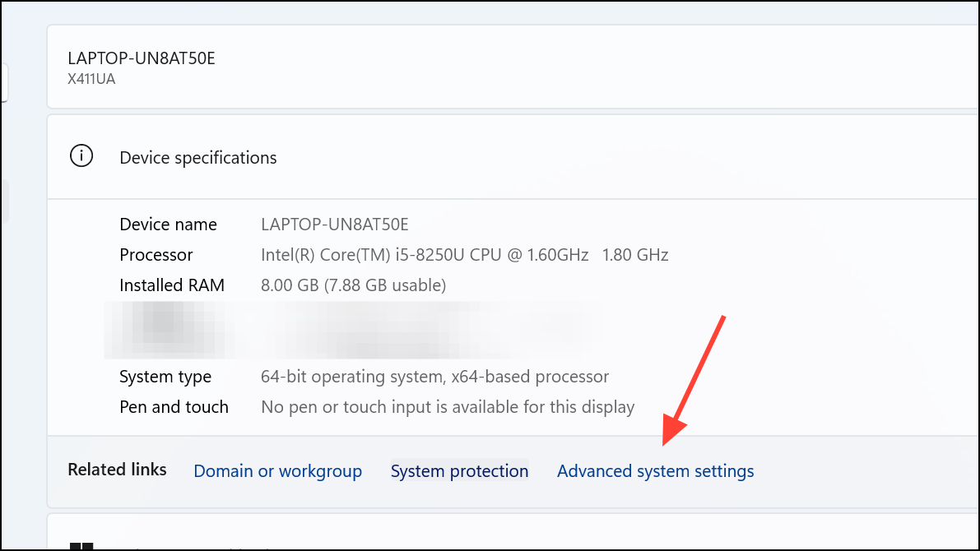The width and height of the screenshot is (980, 551).
Task: Click the 64-bit operating system value
Action: 434,376
